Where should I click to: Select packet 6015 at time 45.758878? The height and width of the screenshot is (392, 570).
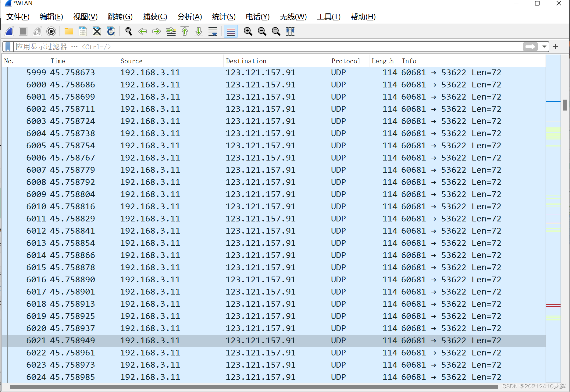[274, 267]
